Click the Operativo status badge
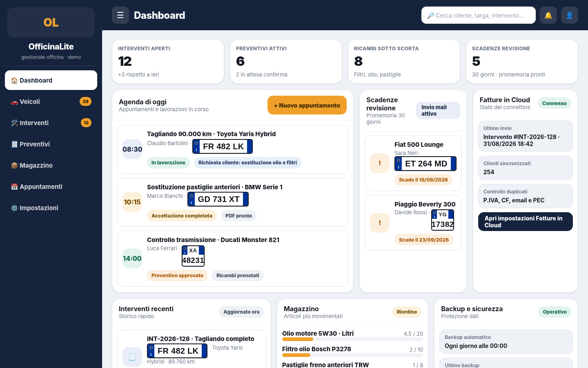This screenshot has width=588, height=368. 555,312
